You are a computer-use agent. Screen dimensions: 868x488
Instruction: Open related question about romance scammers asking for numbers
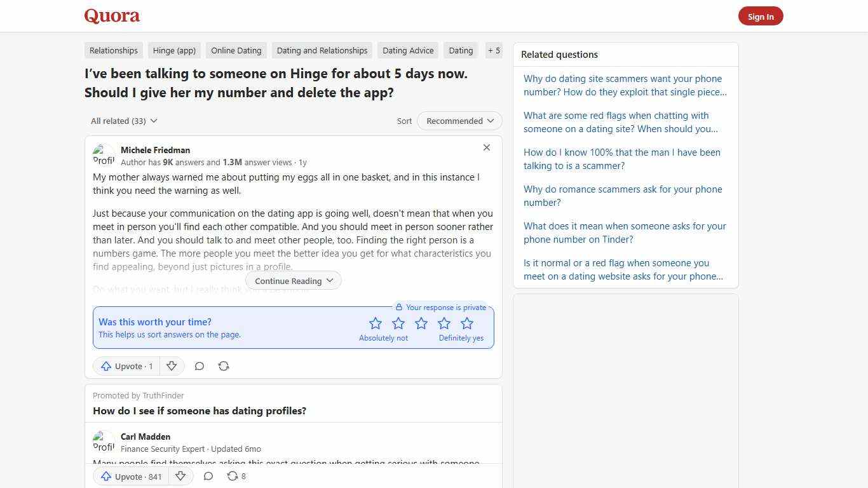point(622,195)
